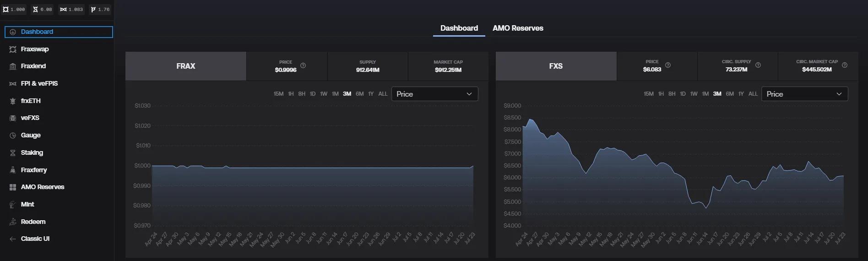Click the frxETH sidebar icon
Viewport: 868px width, 261px height.
[13, 101]
